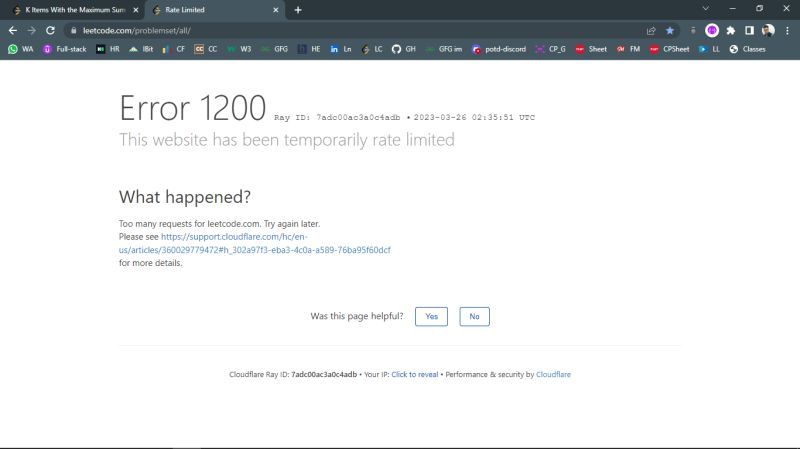The width and height of the screenshot is (800, 449).
Task: Click the footer Ray ID 7adc00ac3a0c4adb
Action: point(324,375)
